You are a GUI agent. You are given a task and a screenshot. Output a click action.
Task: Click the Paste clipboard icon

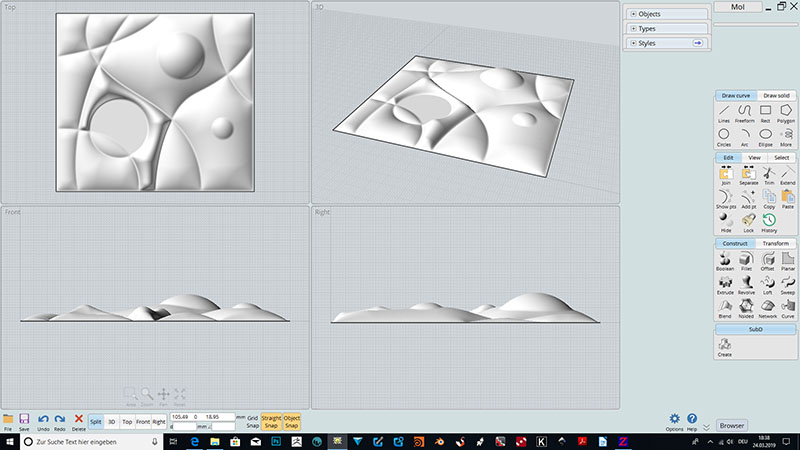pyautogui.click(x=788, y=199)
